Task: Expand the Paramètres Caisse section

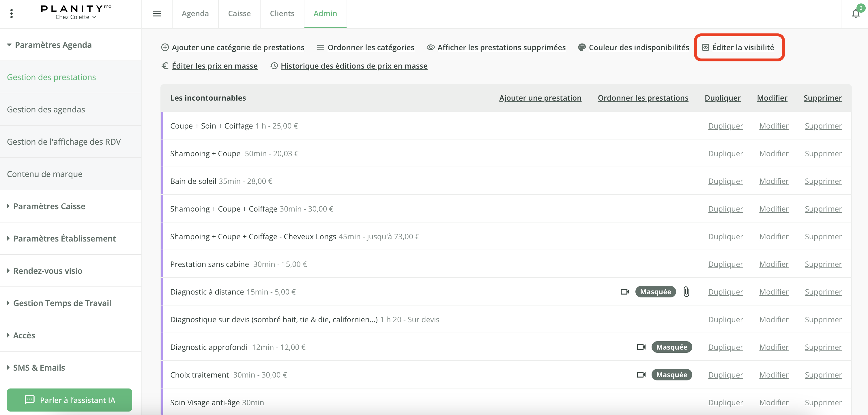Action: pyautogui.click(x=49, y=206)
